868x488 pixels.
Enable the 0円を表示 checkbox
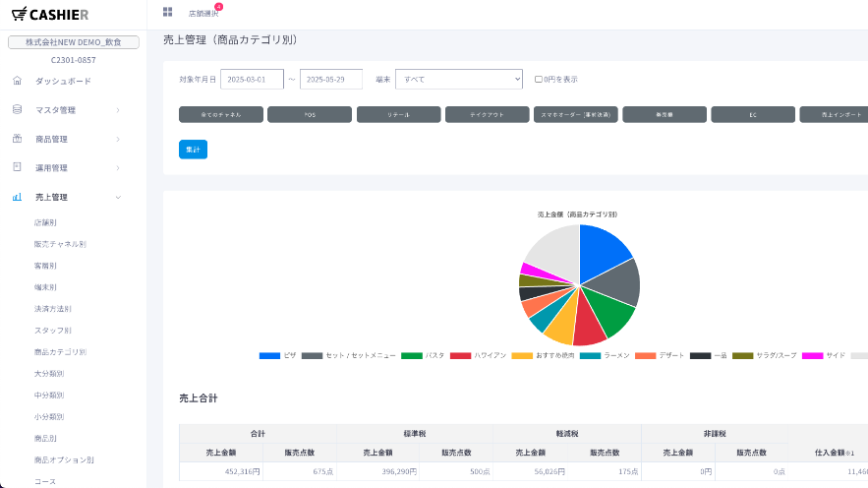[538, 80]
